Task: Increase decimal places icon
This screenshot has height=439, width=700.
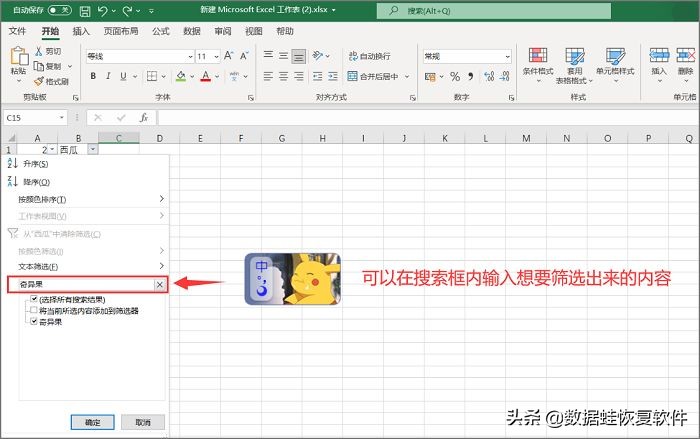Action: tap(489, 76)
